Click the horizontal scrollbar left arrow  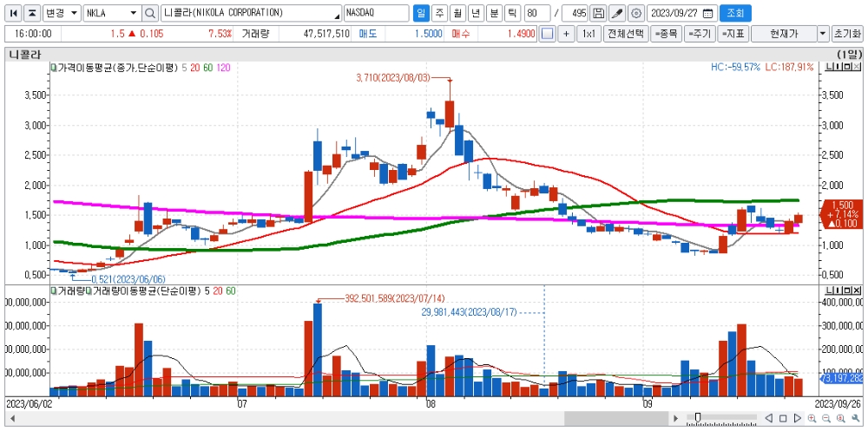[11, 418]
